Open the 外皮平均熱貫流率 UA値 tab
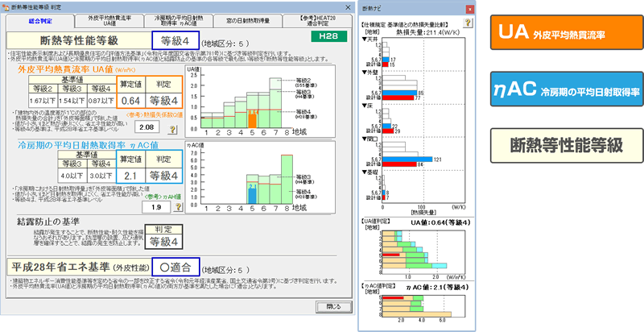The image size is (644, 332). (109, 21)
